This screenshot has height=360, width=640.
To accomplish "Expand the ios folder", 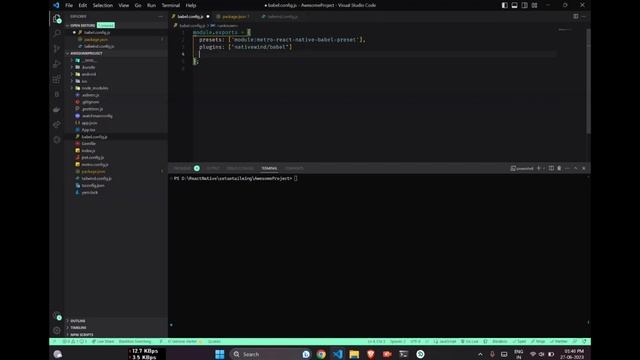I will click(84, 81).
